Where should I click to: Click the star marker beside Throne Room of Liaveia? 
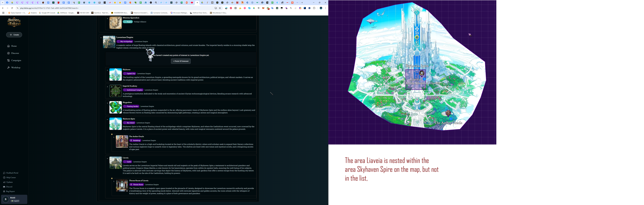pyautogui.click(x=112, y=178)
